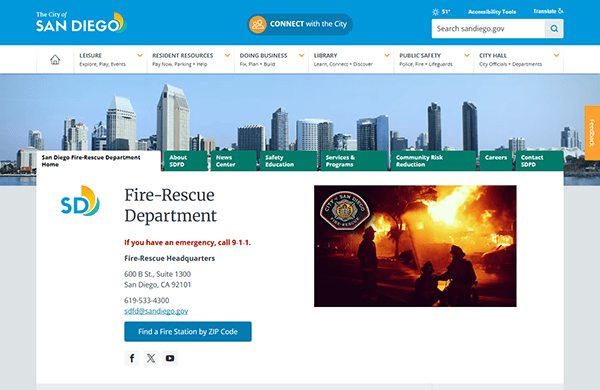The image size is (600, 390).
Task: Click the 600 B St., Suite 1300 address
Action: [157, 274]
